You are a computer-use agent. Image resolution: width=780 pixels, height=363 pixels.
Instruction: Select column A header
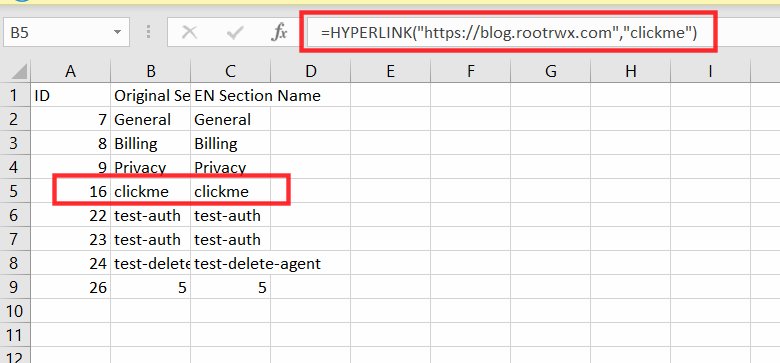[x=71, y=72]
